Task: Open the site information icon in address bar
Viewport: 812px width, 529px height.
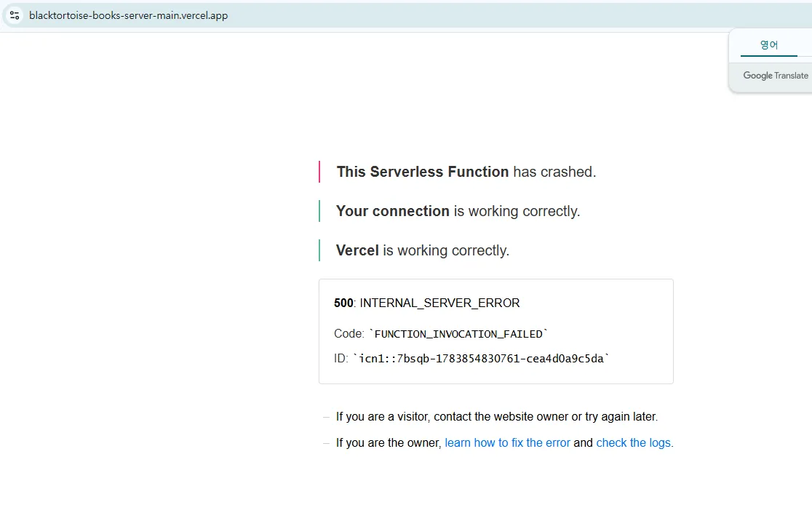Action: [15, 15]
